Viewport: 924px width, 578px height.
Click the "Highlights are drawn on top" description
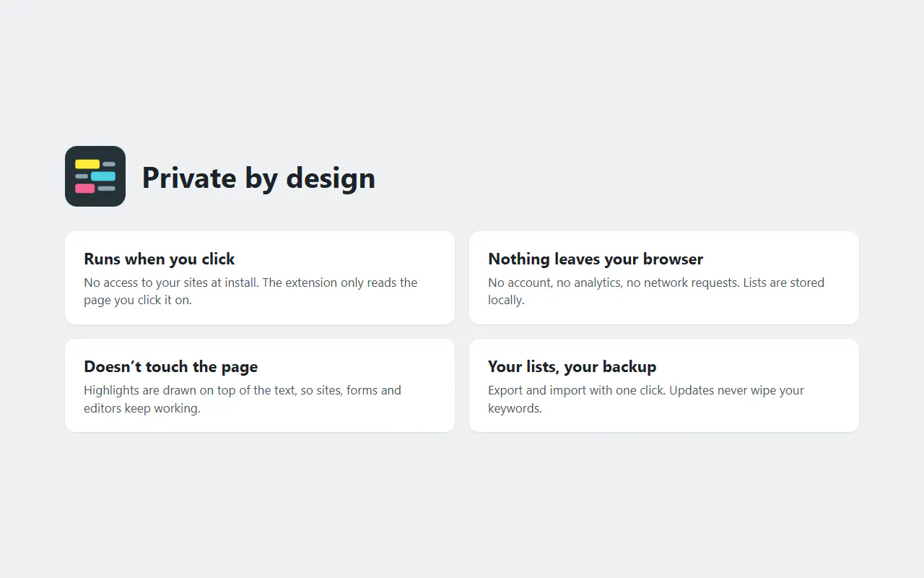pyautogui.click(x=243, y=399)
